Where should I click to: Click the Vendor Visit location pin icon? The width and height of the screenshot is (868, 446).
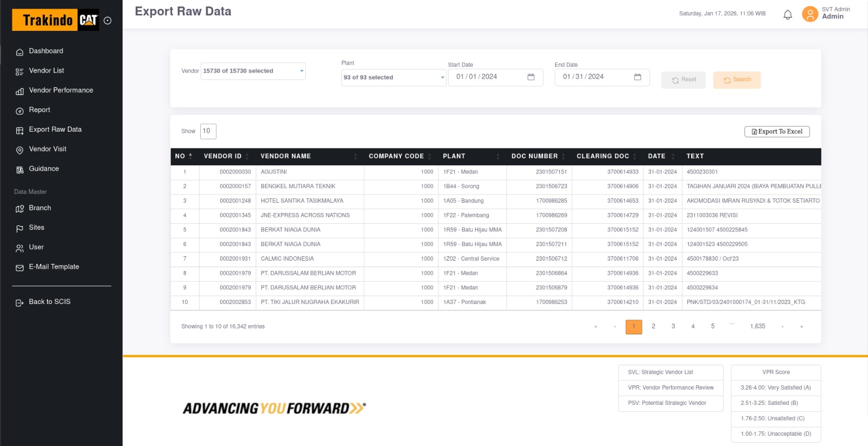tap(20, 150)
